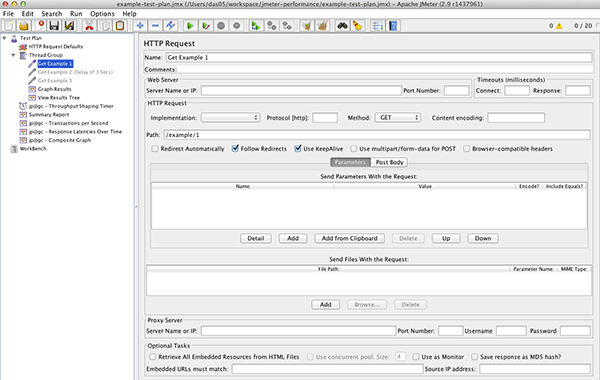Select HTTP Request Defaults in the tree

point(56,47)
